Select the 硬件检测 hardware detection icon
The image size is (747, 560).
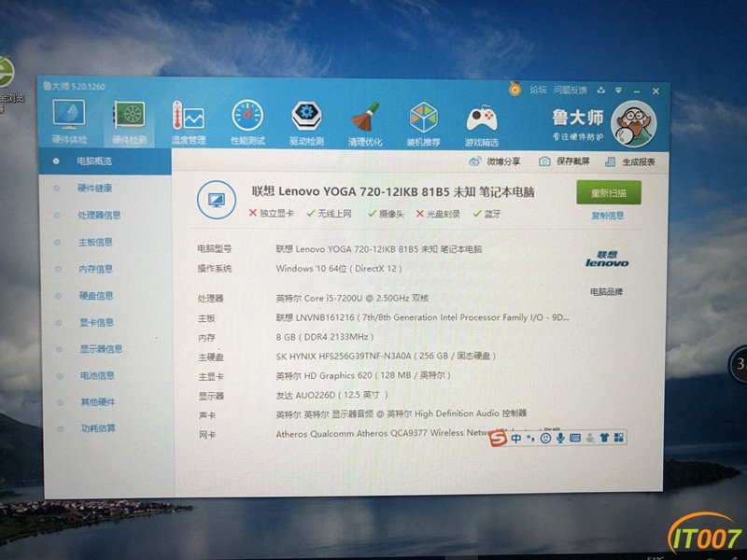129,122
